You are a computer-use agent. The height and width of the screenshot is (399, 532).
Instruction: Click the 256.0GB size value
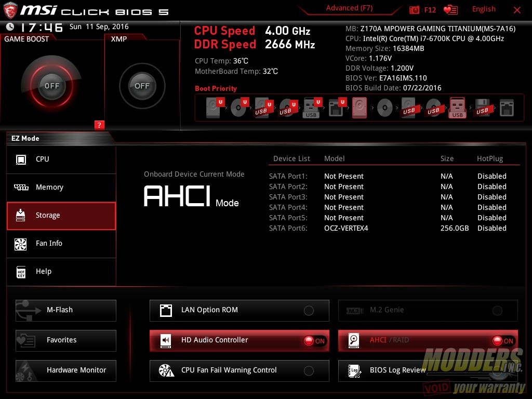455,229
